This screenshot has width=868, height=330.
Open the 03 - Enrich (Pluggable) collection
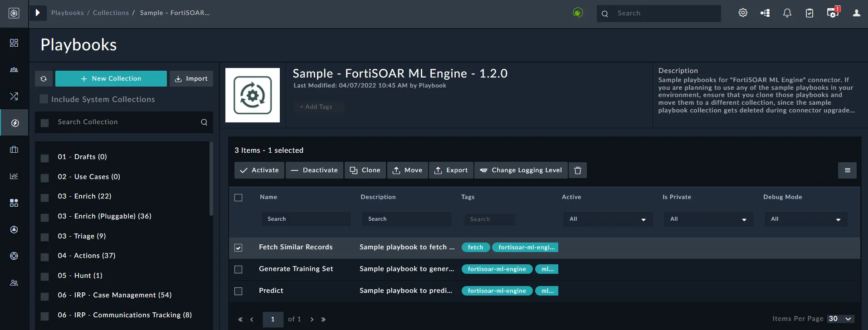pyautogui.click(x=105, y=216)
